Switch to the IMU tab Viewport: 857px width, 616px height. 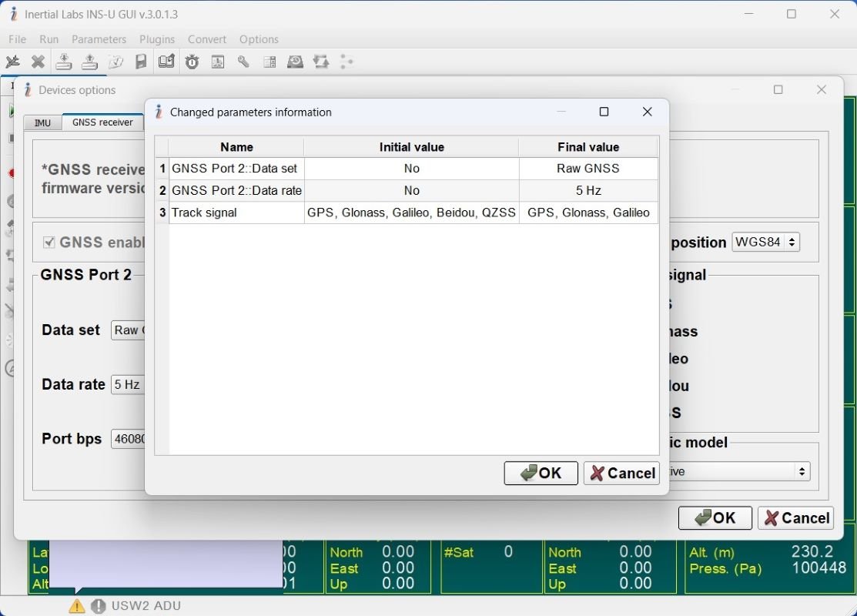[42, 122]
